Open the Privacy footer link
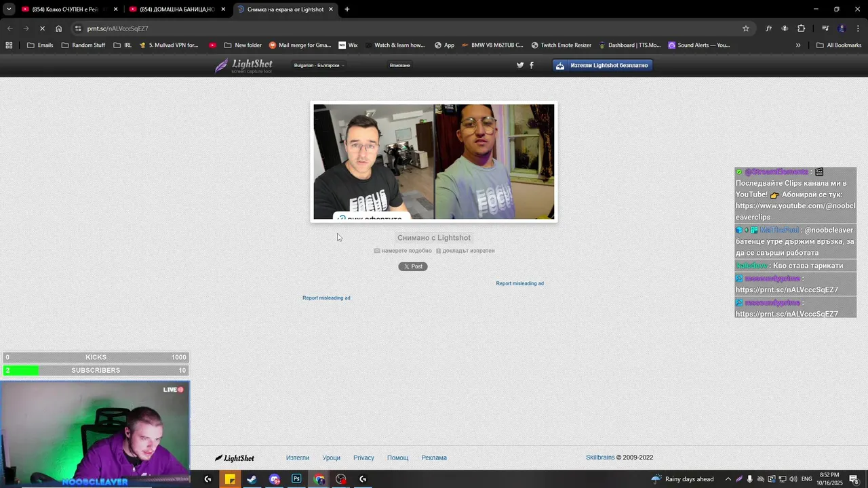The width and height of the screenshot is (868, 488). (x=363, y=458)
